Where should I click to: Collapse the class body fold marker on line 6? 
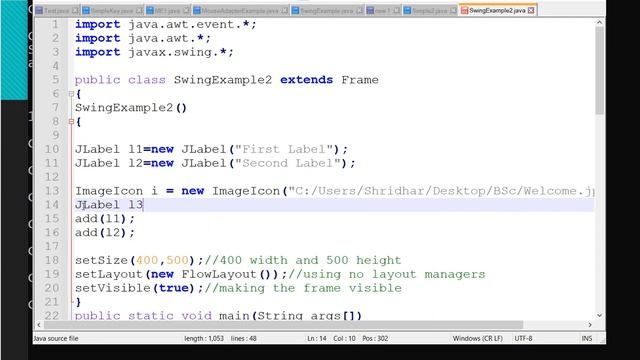click(71, 94)
